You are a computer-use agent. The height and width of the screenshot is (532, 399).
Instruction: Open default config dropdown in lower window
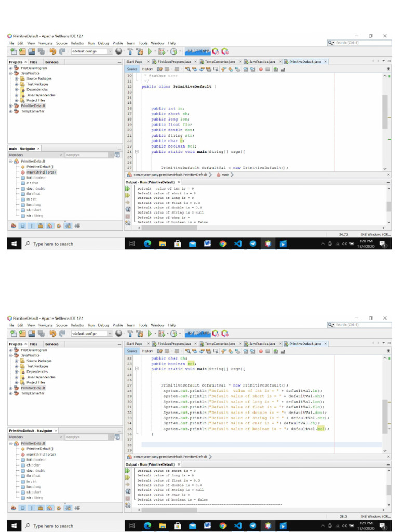(91, 334)
